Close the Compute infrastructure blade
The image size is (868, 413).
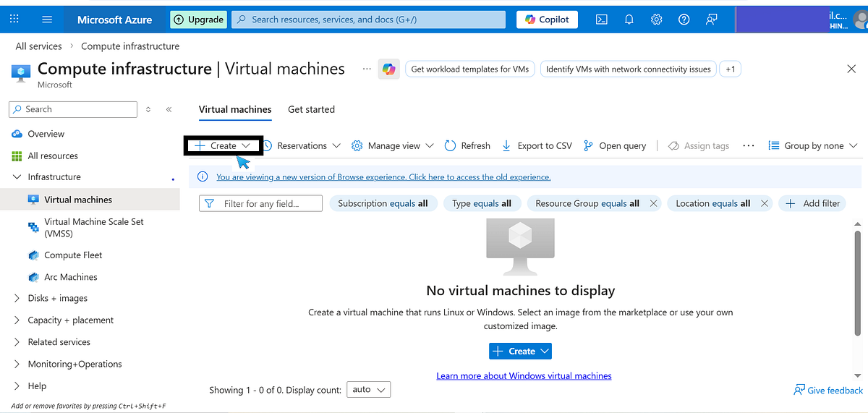(x=851, y=69)
